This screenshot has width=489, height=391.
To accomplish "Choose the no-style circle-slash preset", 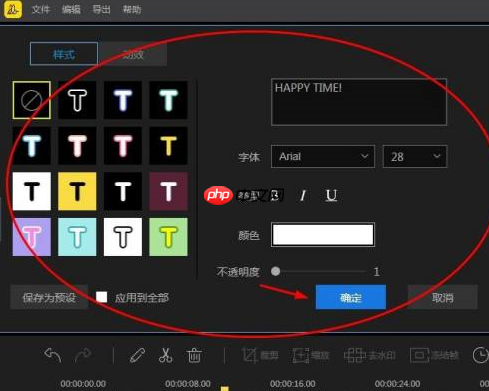I will point(32,100).
